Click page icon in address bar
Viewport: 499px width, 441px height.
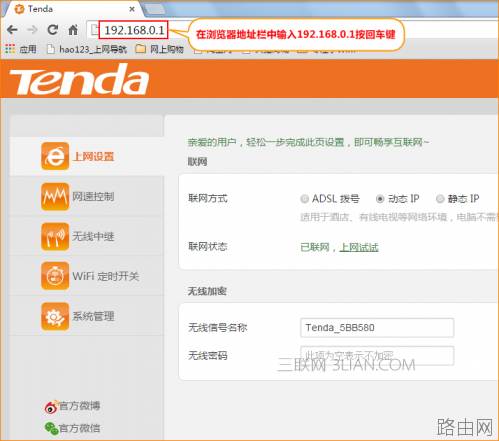coord(95,30)
